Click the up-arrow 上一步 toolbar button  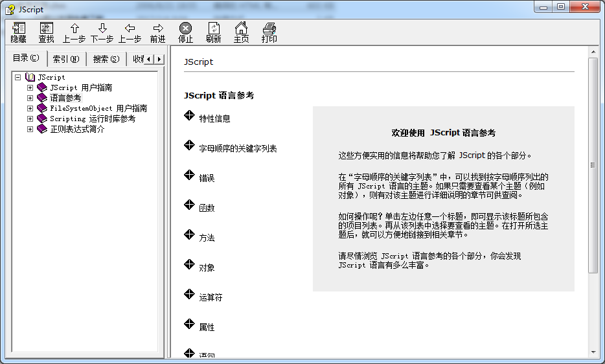pyautogui.click(x=74, y=32)
